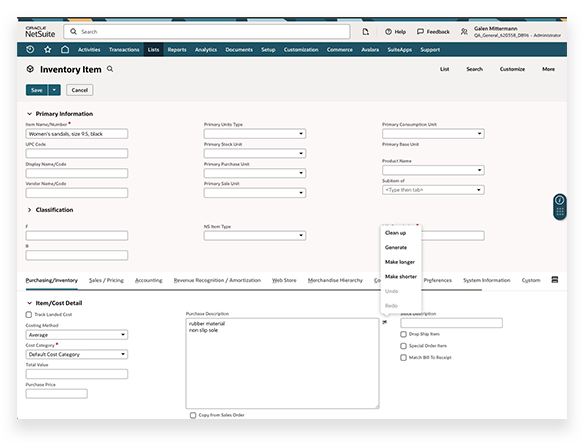Open the Primary Sale Unit dropdown
Screen dimensions: 586x443
coord(255,193)
